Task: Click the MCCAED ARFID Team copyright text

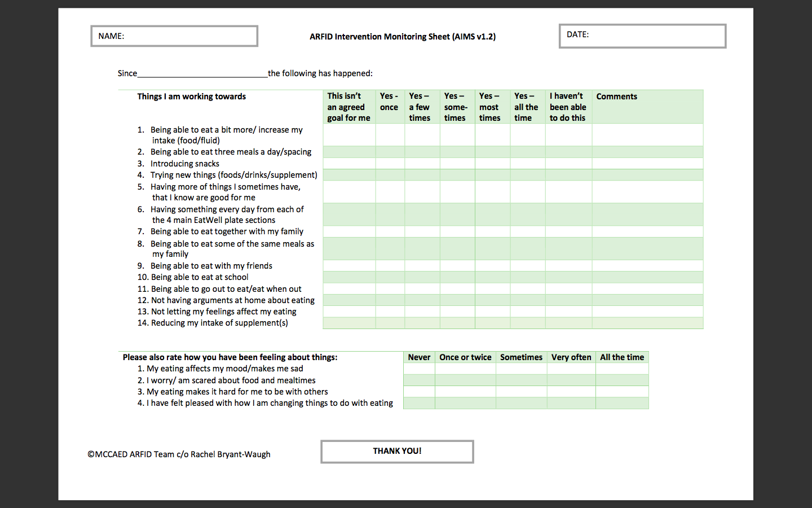Action: [x=179, y=454]
